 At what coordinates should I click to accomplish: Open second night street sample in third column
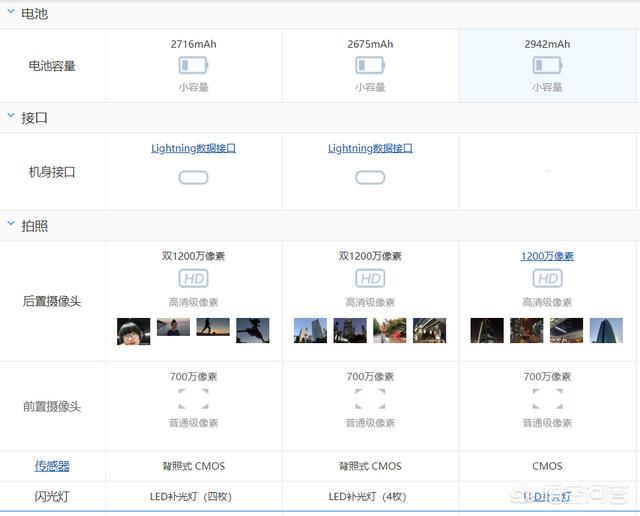pos(527,330)
